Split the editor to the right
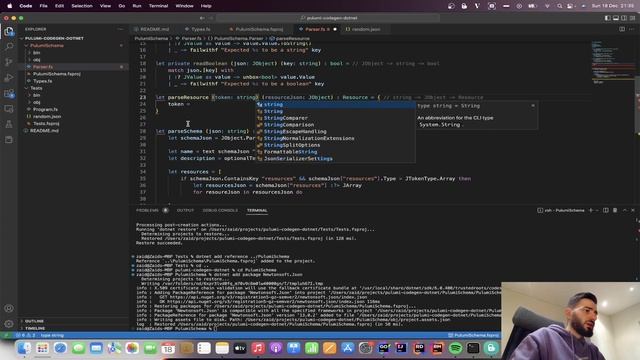This screenshot has height=360, width=640. 622,29
